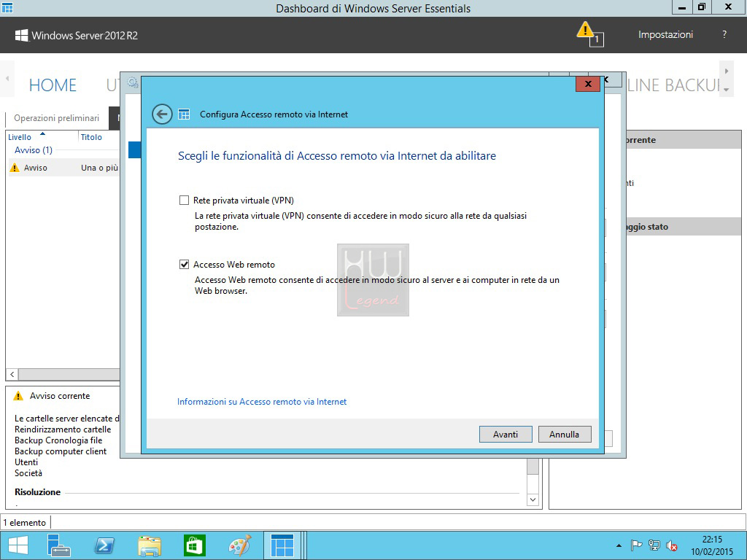747x560 pixels.
Task: Go back with the wizard back arrow
Action: pos(162,114)
